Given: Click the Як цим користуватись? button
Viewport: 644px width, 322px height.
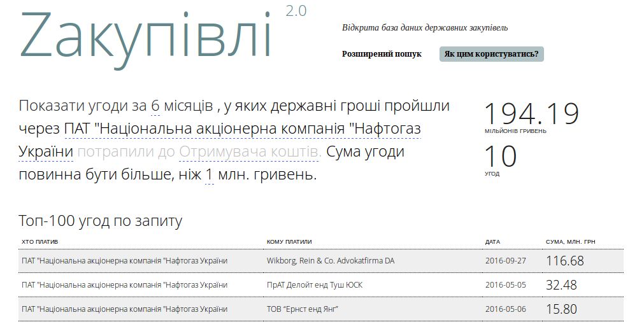Looking at the screenshot, I should (x=491, y=54).
